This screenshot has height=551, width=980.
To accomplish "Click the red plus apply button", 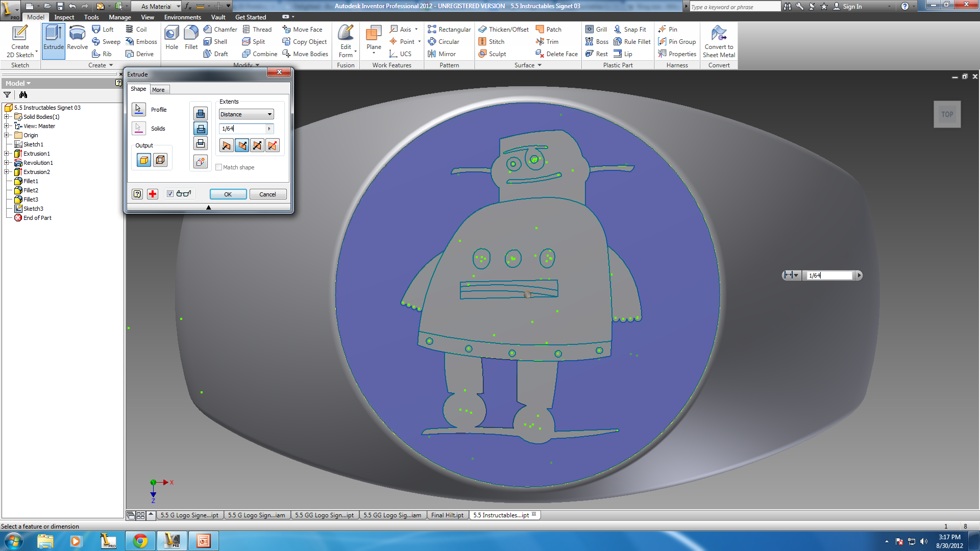I will click(153, 194).
